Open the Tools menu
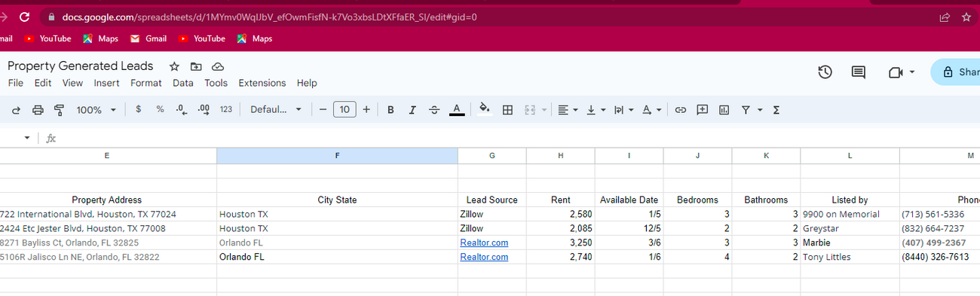980x296 pixels. point(216,83)
